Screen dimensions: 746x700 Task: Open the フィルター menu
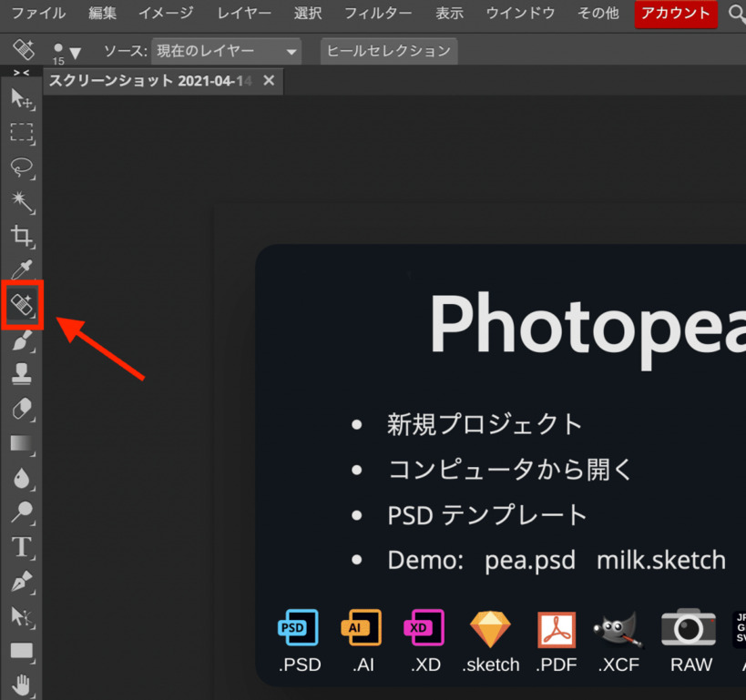378,14
